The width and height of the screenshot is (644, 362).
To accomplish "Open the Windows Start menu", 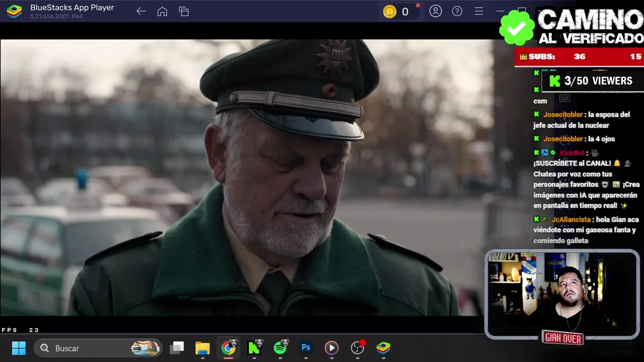I will (19, 348).
